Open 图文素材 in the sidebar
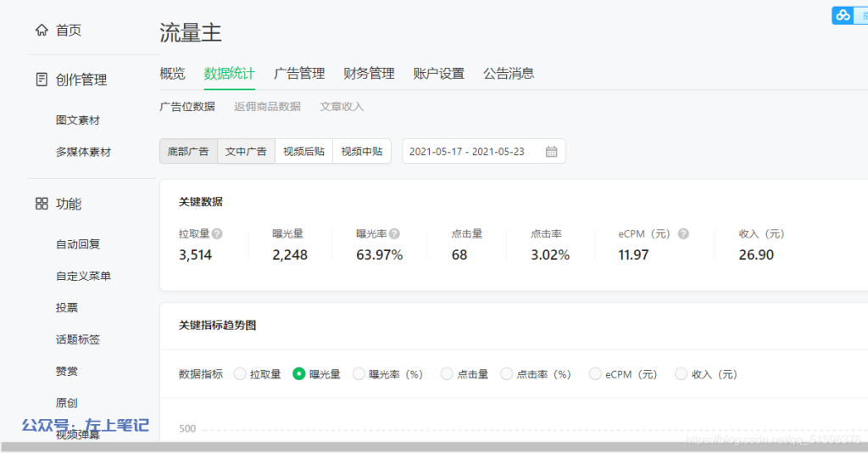Image resolution: width=868 pixels, height=453 pixels. click(77, 120)
